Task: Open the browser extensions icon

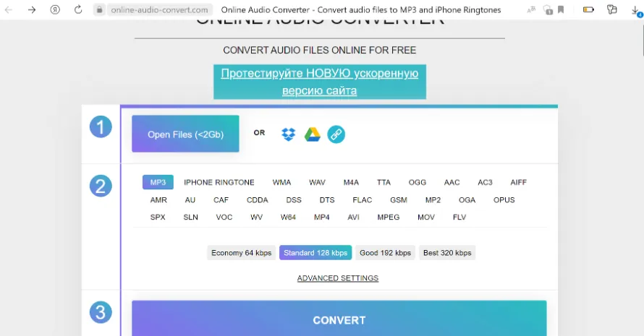Action: (612, 9)
